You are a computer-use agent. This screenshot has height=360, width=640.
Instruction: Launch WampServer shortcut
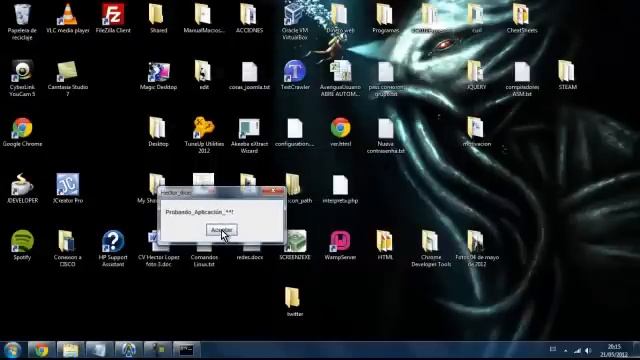(x=340, y=245)
